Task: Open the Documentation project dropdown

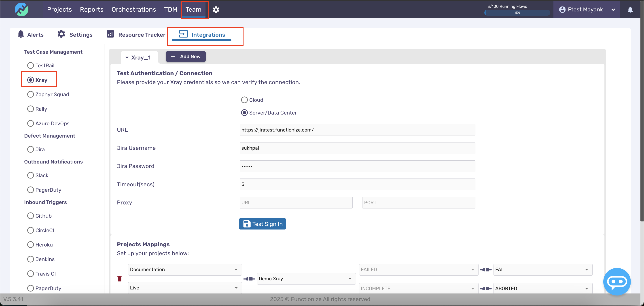Action: pyautogui.click(x=185, y=270)
